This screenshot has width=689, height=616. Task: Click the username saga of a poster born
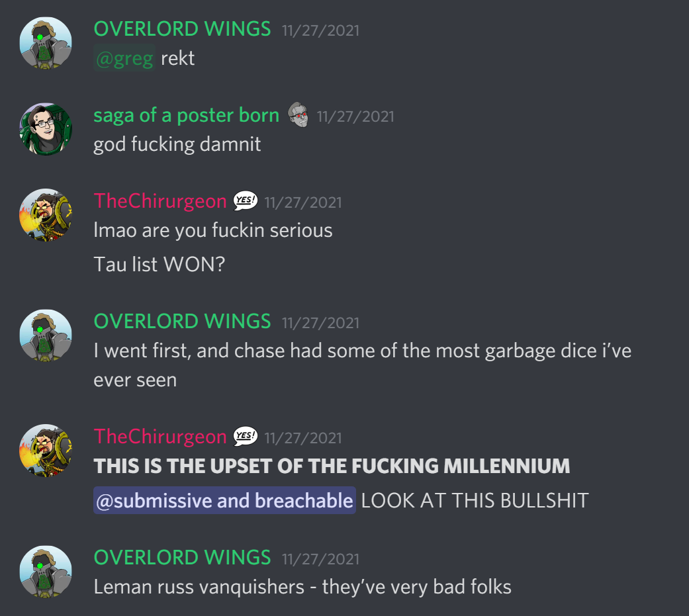click(x=186, y=116)
